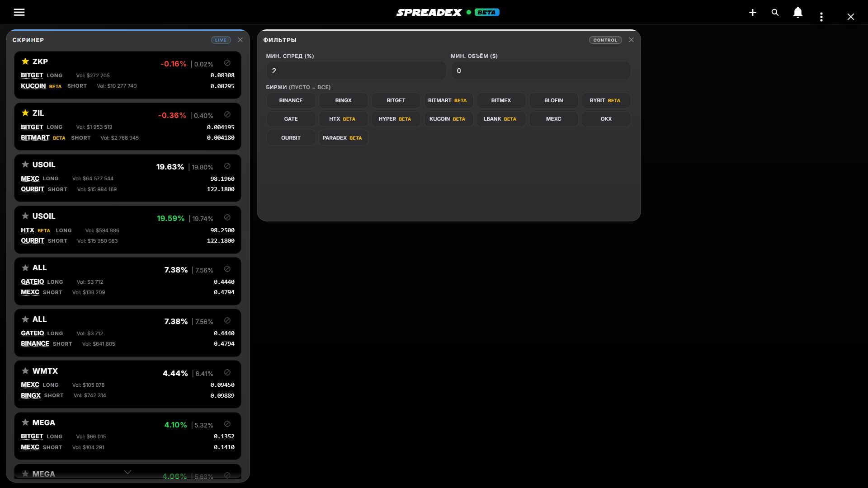
Task: Open BITGET link in ZKP card
Action: pyautogui.click(x=32, y=75)
